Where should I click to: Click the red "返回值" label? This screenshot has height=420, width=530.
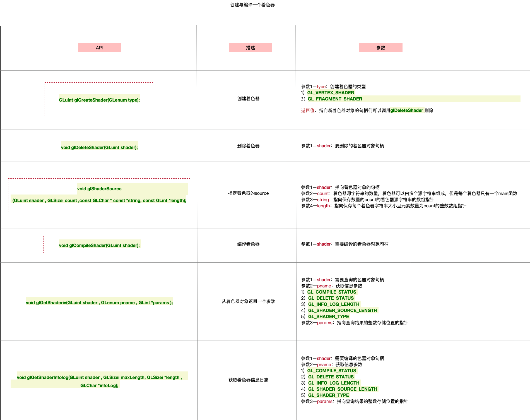[x=308, y=111]
